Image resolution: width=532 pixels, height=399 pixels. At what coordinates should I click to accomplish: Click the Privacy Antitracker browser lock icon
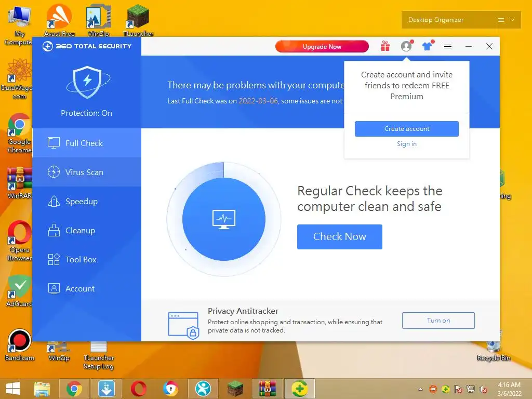tap(183, 325)
